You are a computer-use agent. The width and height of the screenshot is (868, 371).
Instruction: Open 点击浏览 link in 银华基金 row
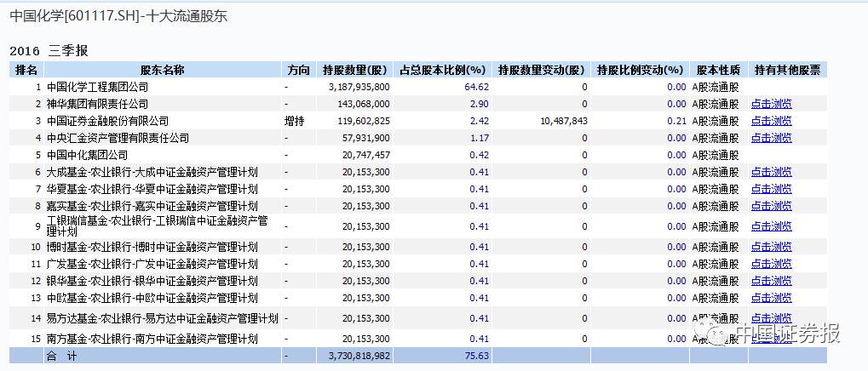pyautogui.click(x=771, y=281)
